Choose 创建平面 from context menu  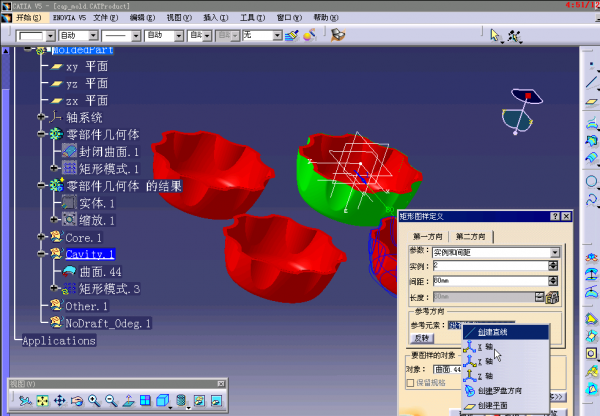pyautogui.click(x=505, y=405)
